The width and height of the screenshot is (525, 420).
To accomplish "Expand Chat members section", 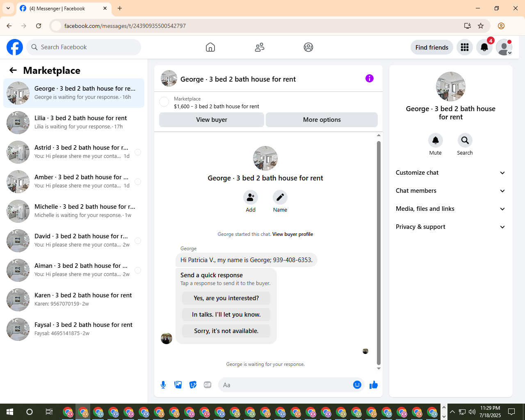I will pos(451,191).
